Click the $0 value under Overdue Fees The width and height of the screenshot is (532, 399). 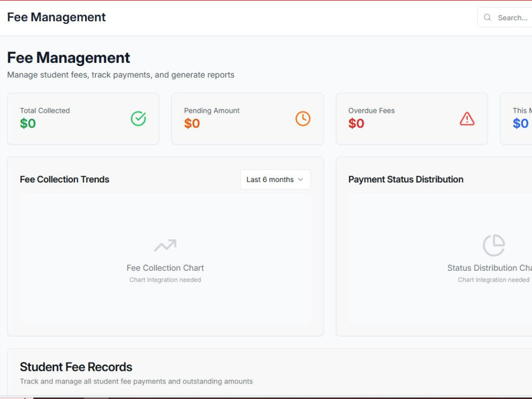click(x=356, y=123)
